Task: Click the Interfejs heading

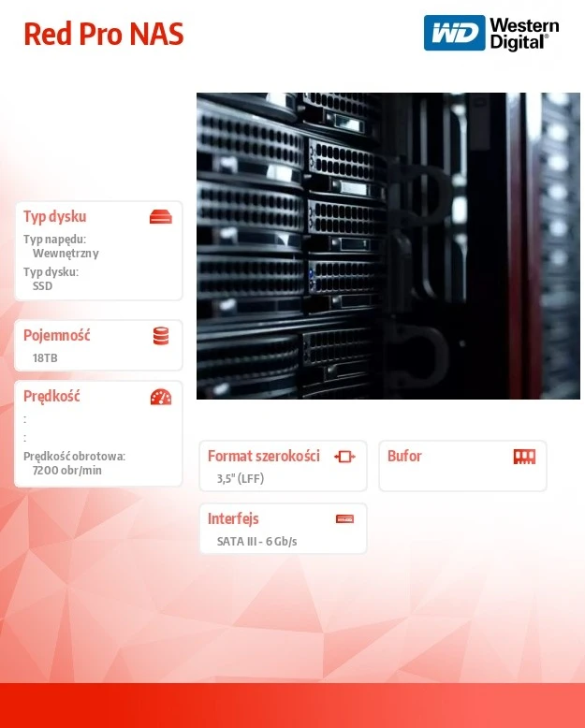Action: pos(233,518)
